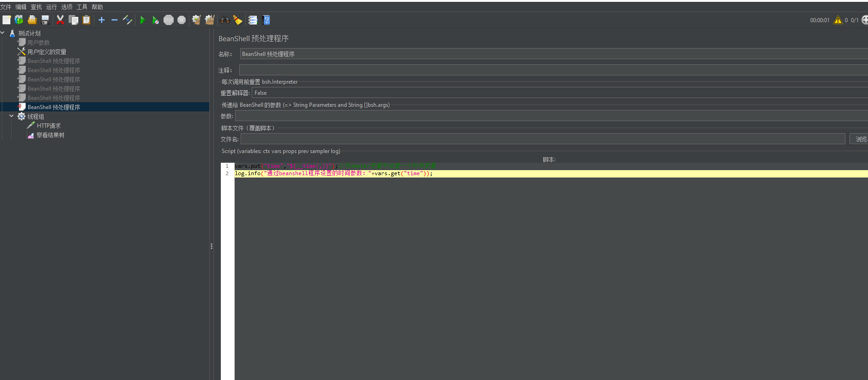This screenshot has width=868, height=380.
Task: Start the test with green play icon
Action: click(x=143, y=20)
